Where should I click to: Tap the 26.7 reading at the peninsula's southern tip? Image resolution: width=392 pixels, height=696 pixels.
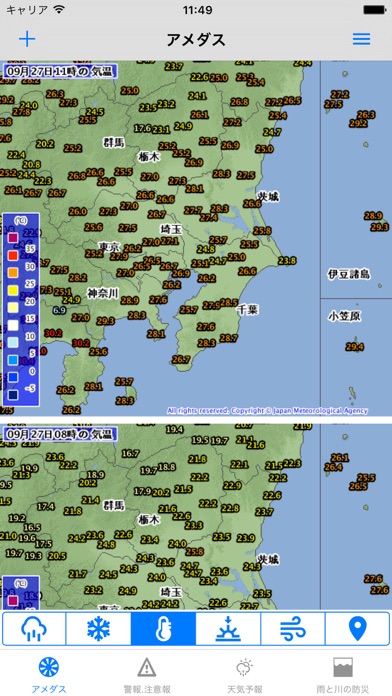[x=181, y=359]
